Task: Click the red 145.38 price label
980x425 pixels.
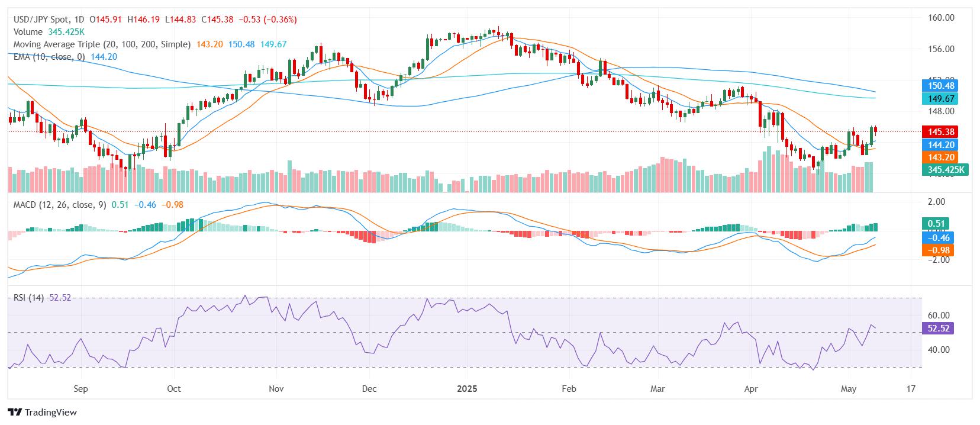Action: click(940, 131)
